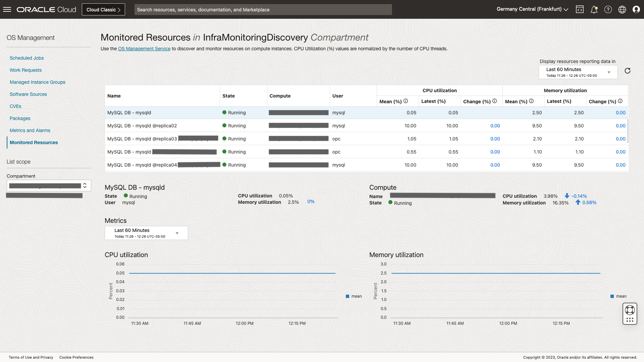Open the Compartment selector dropdown
The width and height of the screenshot is (644, 362).
49,185
